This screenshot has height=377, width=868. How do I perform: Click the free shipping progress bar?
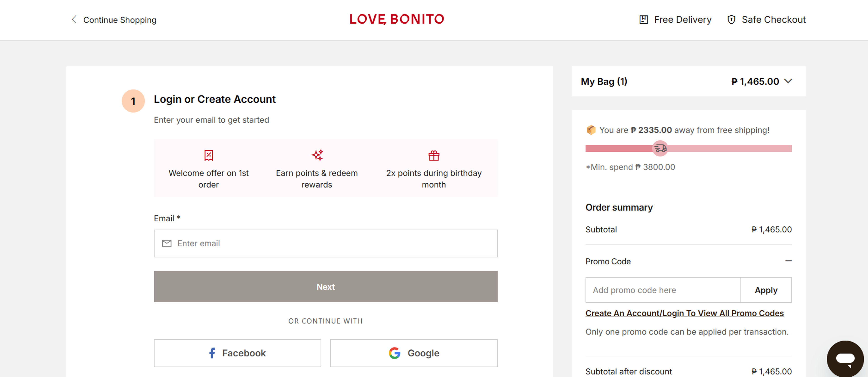click(688, 148)
